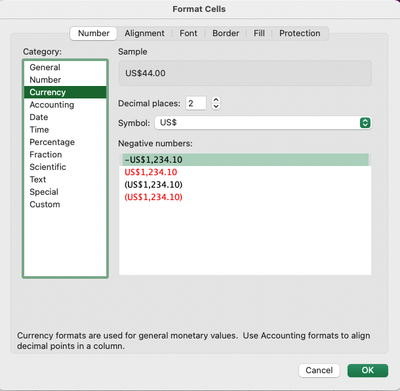Select the Number category

pos(65,80)
